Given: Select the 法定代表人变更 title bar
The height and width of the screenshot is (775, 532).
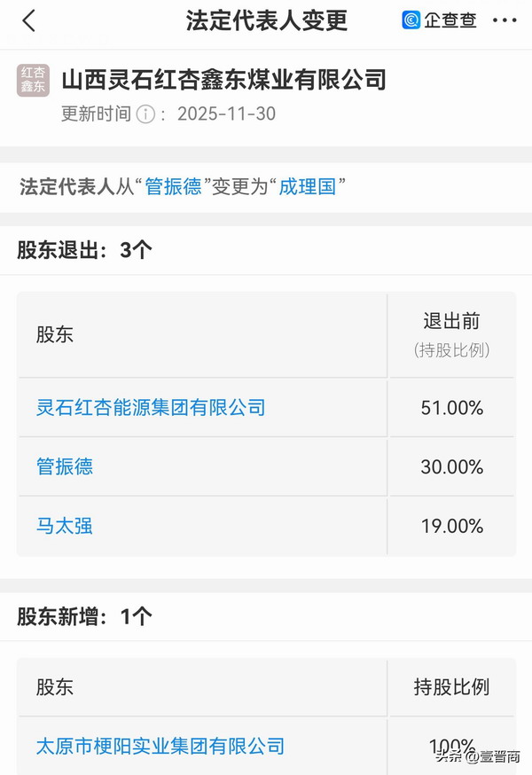Looking at the screenshot, I should click(265, 20).
